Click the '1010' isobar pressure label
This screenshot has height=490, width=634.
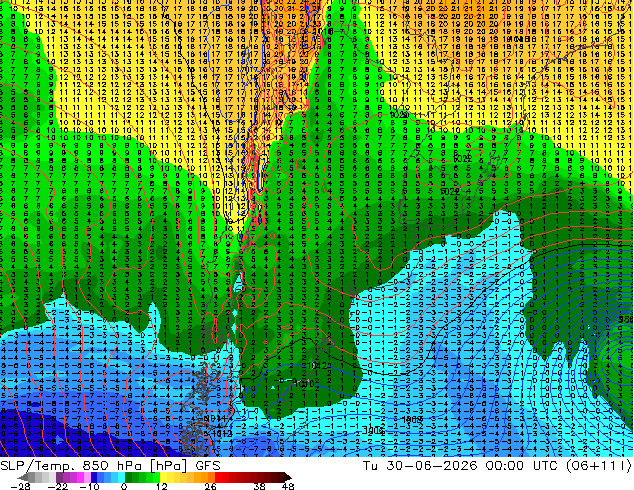coord(304,383)
